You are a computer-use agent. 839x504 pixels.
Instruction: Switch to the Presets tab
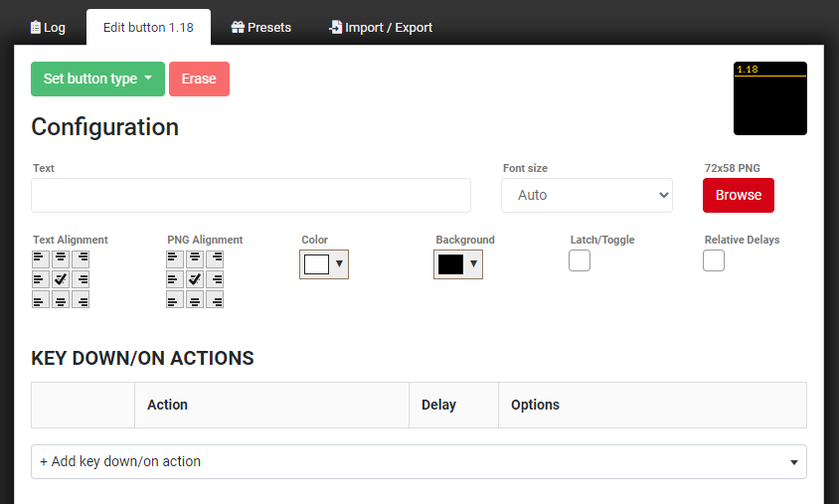260,28
